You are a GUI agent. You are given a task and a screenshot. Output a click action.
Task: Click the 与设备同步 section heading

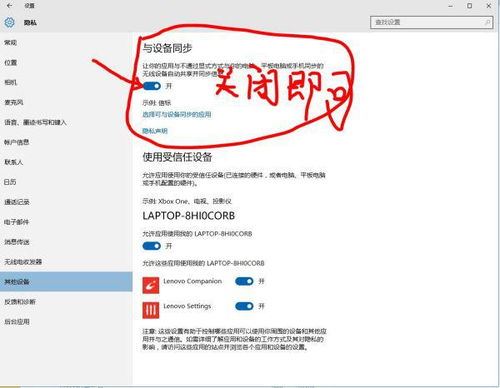tap(167, 48)
